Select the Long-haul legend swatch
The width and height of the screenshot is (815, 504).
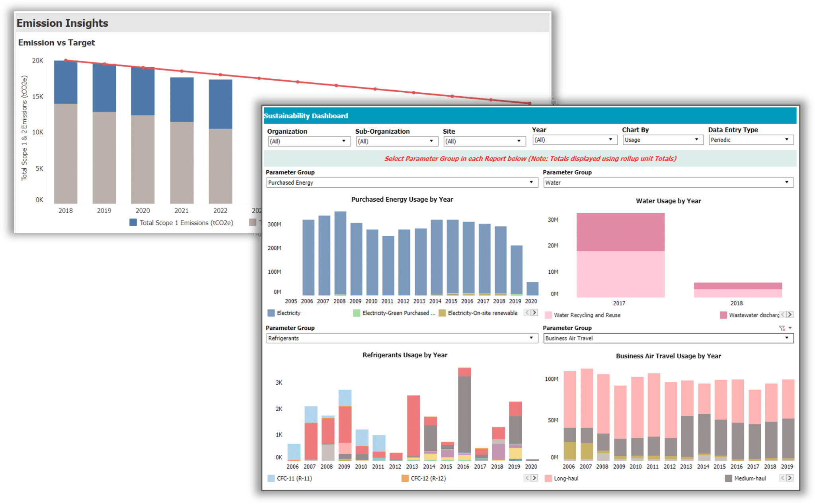click(548, 479)
